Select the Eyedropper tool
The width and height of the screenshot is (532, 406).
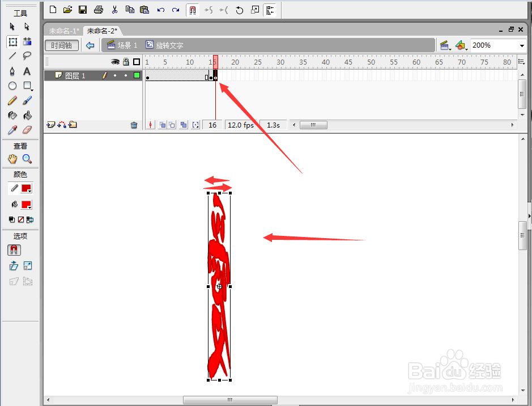(12, 130)
